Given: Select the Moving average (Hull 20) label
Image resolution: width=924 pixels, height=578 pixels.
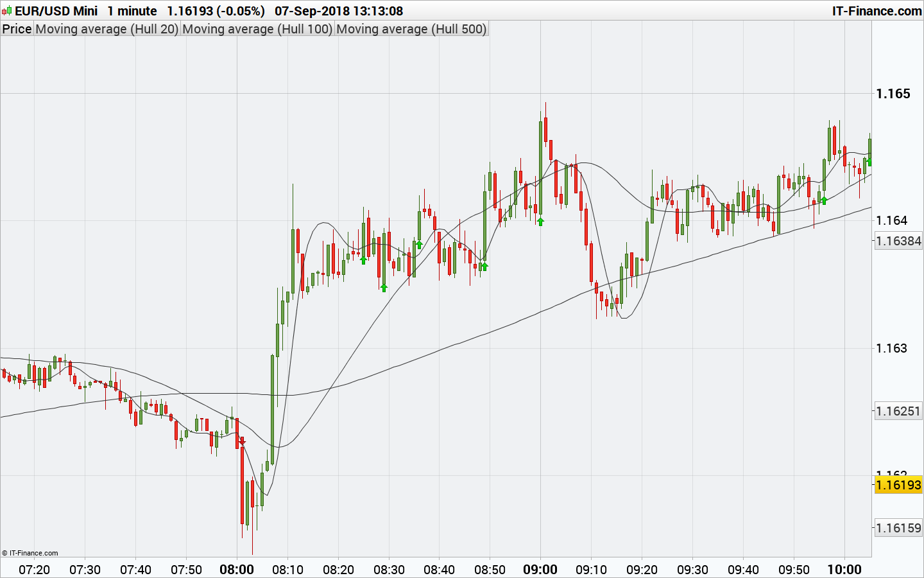Looking at the screenshot, I should click(107, 29).
